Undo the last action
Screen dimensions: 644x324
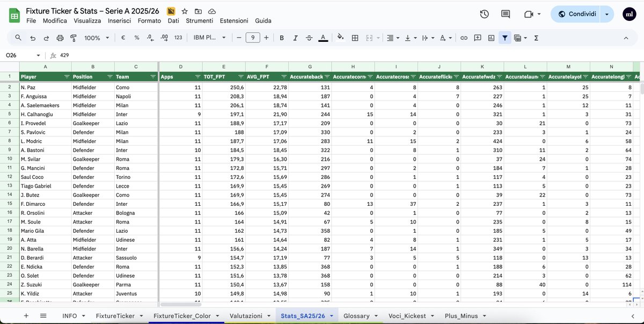pos(33,38)
